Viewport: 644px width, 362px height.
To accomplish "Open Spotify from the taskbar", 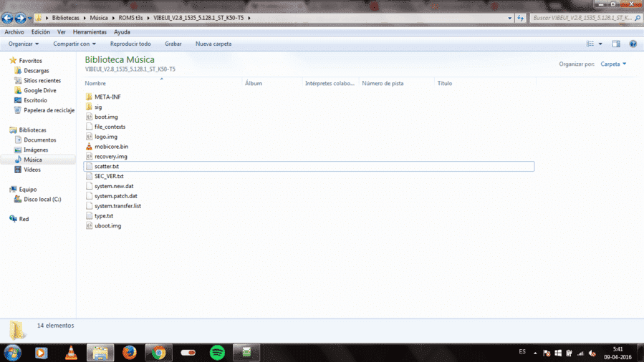I will 217,353.
